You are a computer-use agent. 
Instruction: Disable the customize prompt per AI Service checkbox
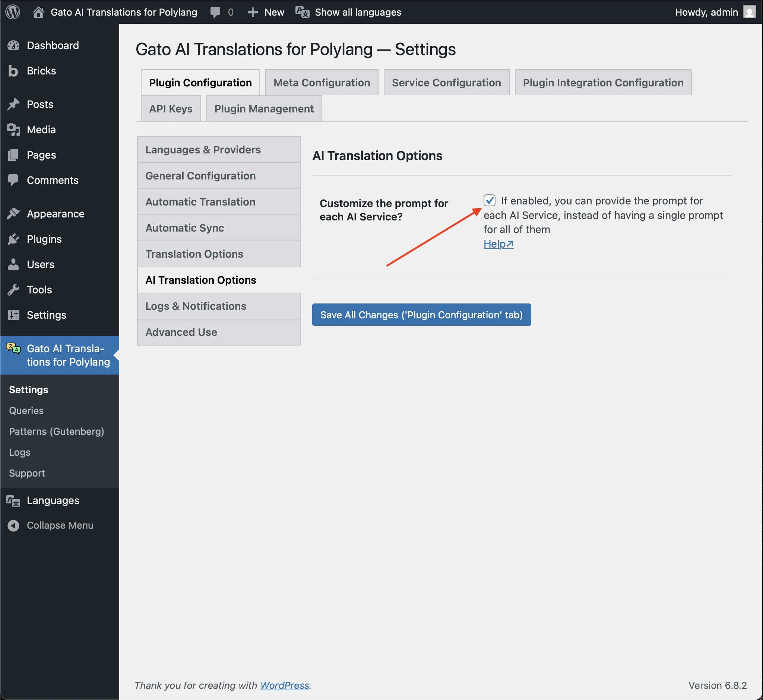click(490, 201)
